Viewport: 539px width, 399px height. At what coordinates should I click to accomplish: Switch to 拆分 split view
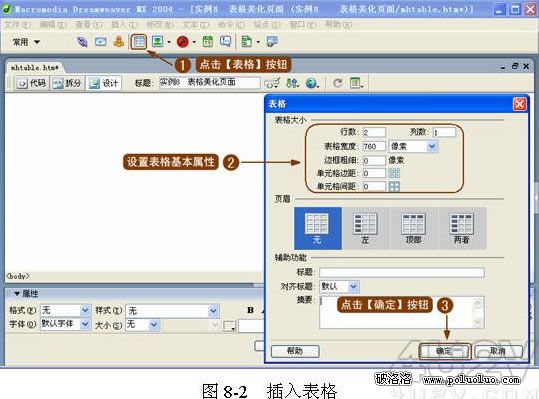click(x=67, y=83)
